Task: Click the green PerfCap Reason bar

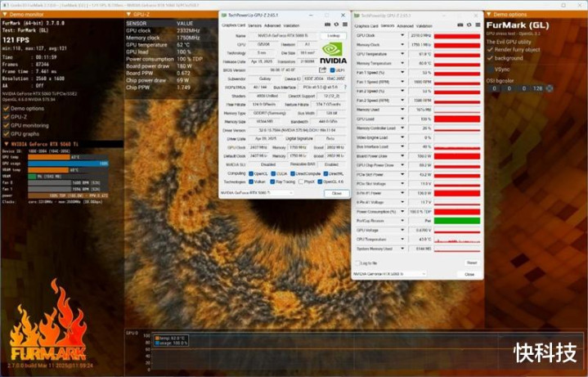Action: (x=457, y=221)
